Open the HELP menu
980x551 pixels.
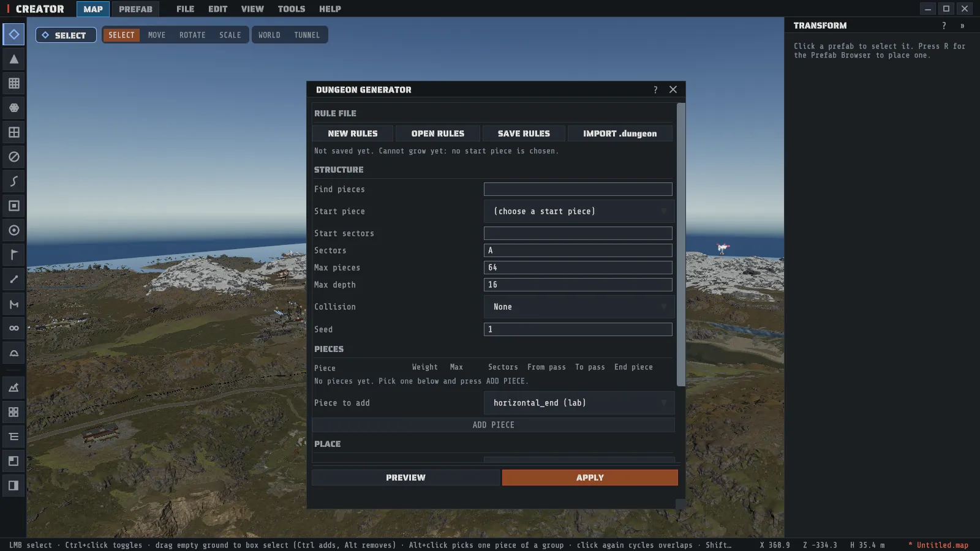330,9
